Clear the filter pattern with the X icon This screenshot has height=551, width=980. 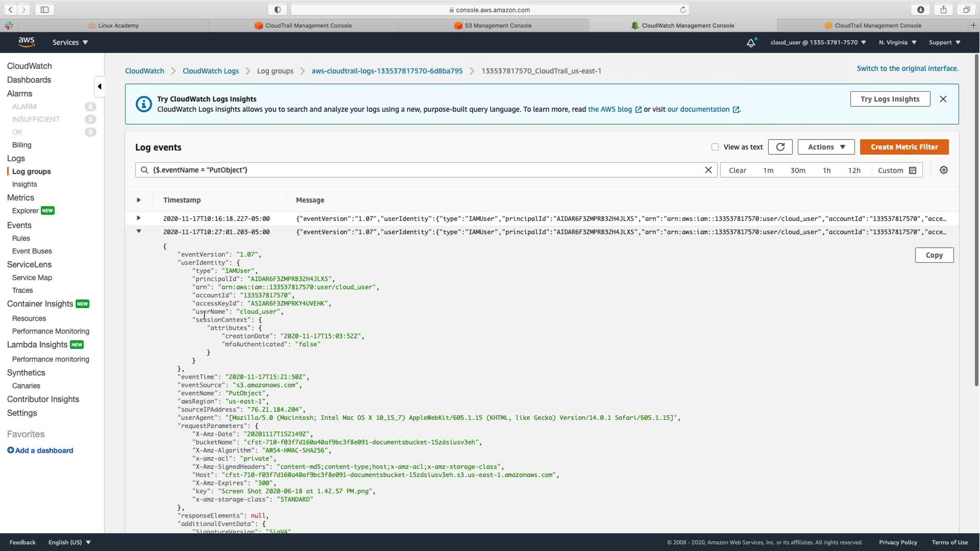(x=708, y=170)
